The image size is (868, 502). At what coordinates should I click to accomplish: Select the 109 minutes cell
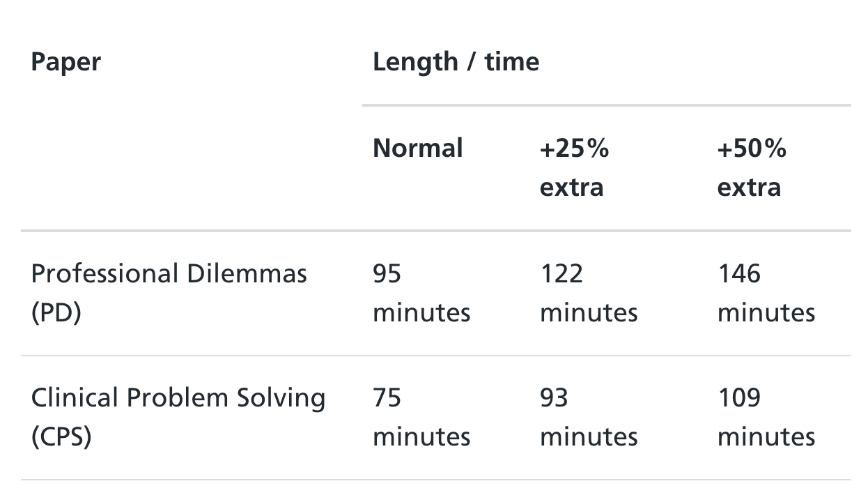click(x=766, y=417)
